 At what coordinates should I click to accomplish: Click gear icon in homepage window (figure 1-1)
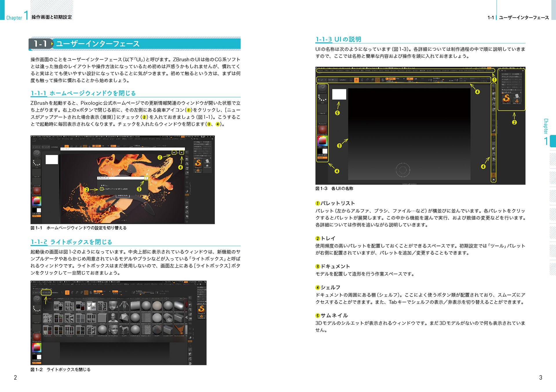(x=174, y=152)
